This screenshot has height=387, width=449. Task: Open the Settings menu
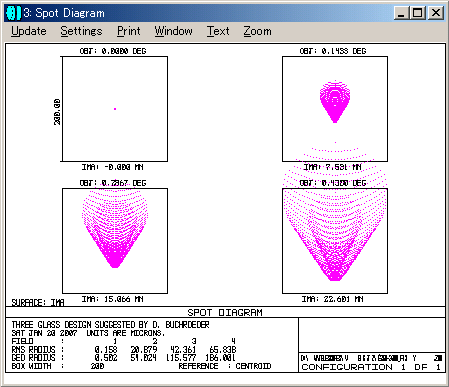(x=81, y=31)
